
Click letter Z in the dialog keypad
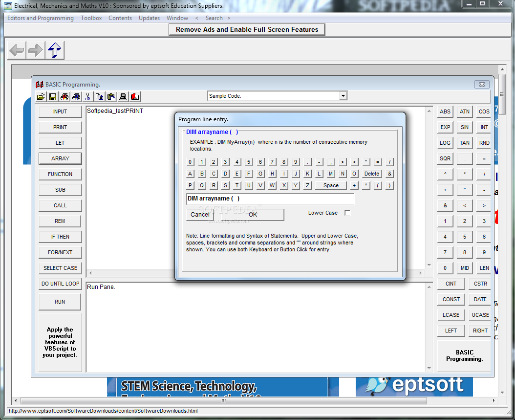(x=307, y=185)
